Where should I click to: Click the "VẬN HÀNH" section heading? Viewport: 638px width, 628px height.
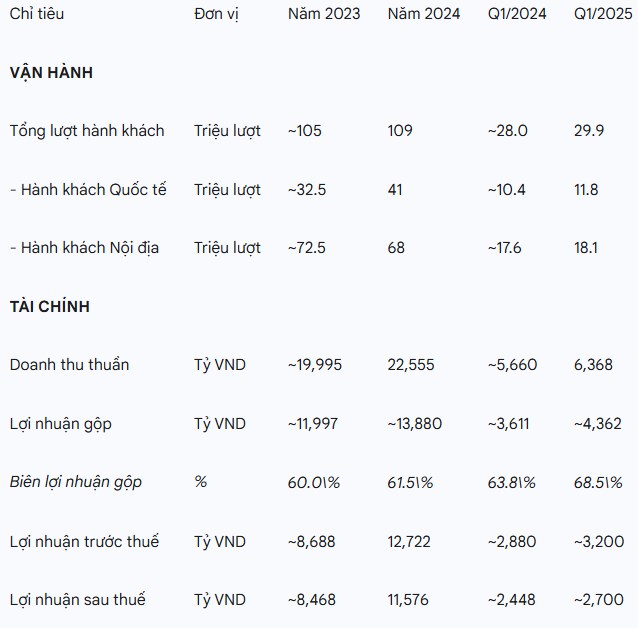(x=51, y=73)
